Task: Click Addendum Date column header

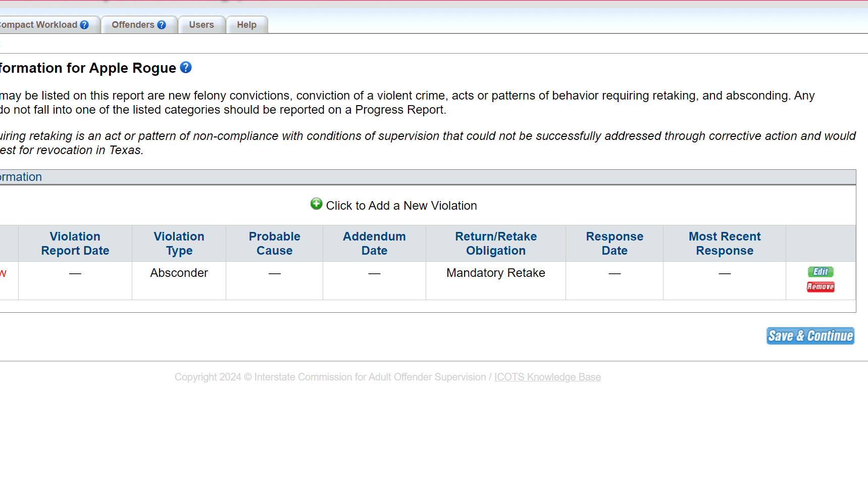Action: click(x=374, y=244)
